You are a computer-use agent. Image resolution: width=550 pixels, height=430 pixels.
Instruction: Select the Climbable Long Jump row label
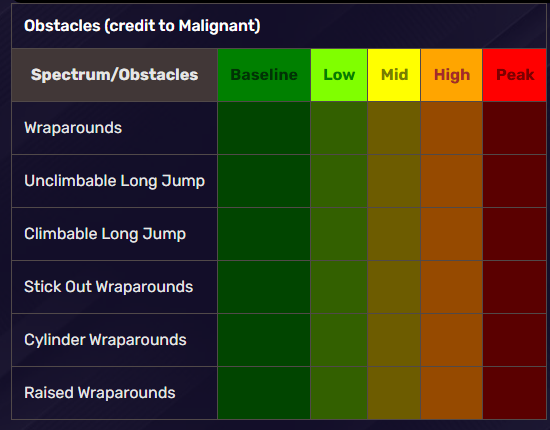105,234
